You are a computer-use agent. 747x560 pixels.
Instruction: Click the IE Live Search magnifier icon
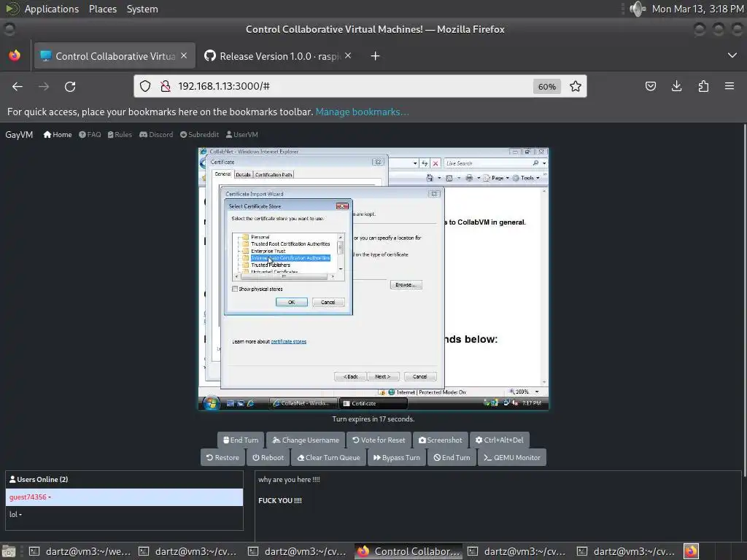[535, 163]
